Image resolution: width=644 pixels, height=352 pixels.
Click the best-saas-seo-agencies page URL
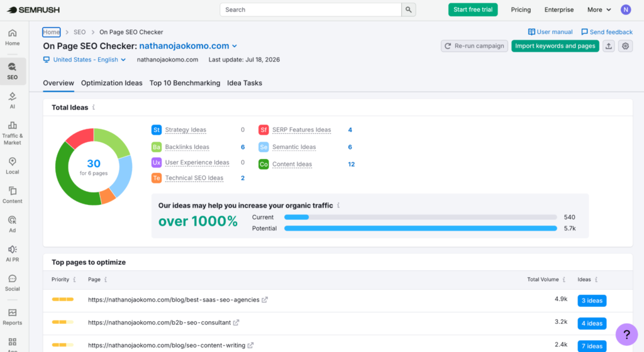coord(174,300)
